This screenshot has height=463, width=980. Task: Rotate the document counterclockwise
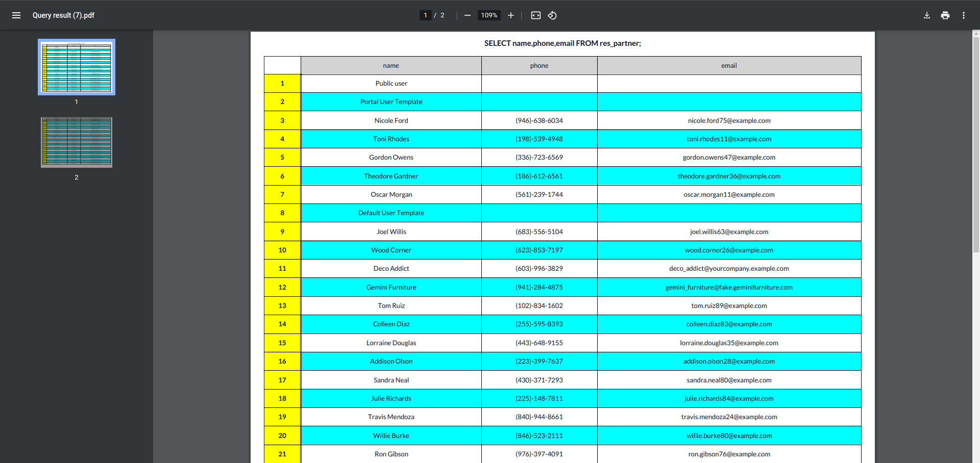pos(552,15)
